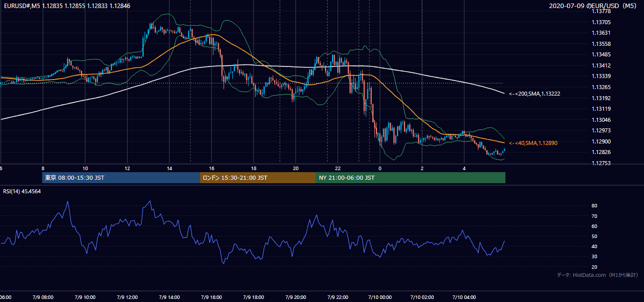Screen dimensions: 644x302
Task: Click hour label 14 under the price chart
Action: click(x=169, y=169)
